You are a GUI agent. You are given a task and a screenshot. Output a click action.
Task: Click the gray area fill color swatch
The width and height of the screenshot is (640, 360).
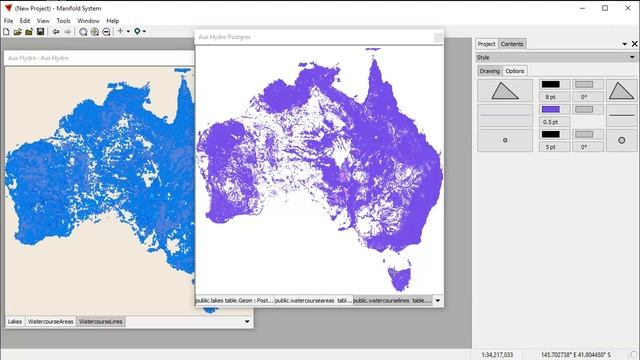[584, 84]
